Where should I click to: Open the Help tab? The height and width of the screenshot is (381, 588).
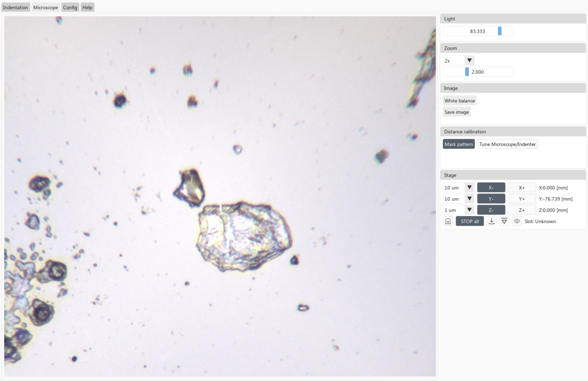87,7
